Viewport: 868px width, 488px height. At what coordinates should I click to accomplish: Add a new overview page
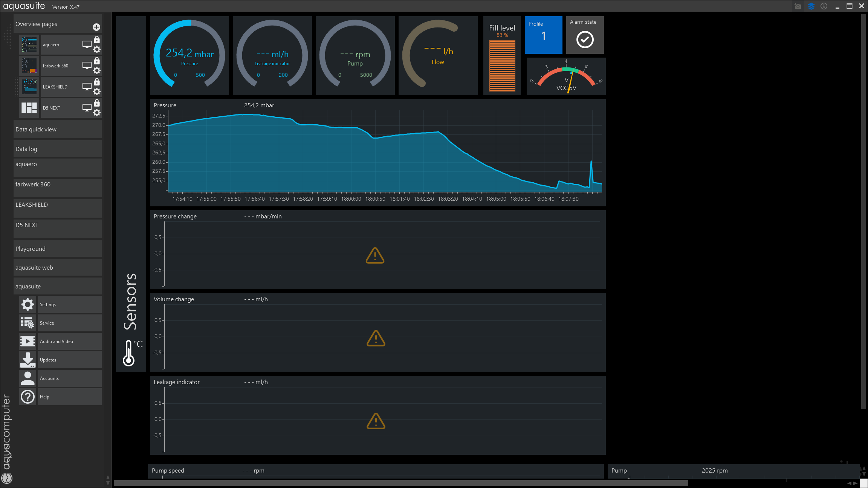pos(96,27)
